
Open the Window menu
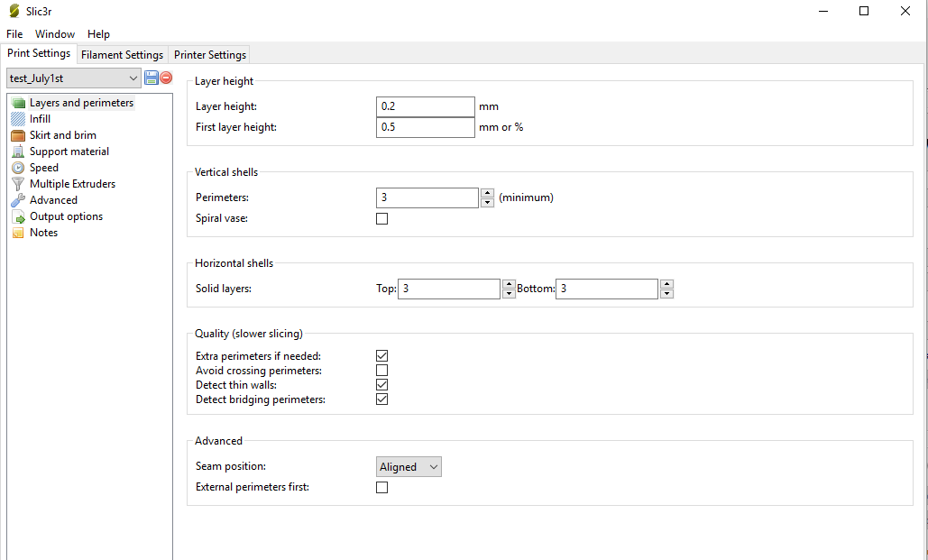pos(55,34)
